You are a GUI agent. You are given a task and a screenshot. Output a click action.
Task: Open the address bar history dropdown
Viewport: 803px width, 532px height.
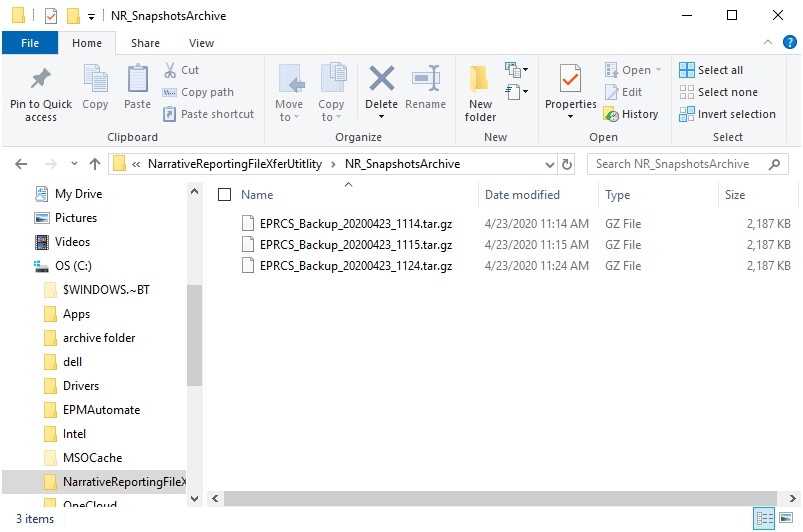point(549,164)
